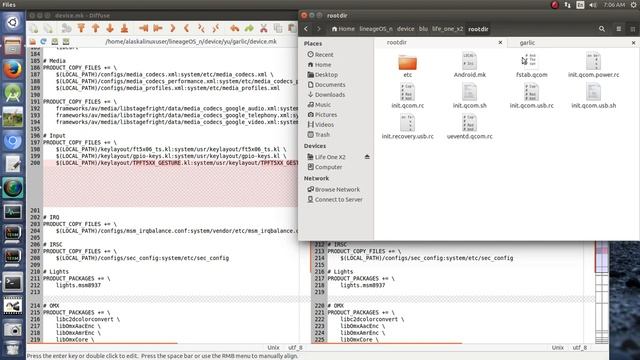Viewport: 640px width, 360px height.
Task: Click device breadcrumb in path bar
Action: pos(405,29)
